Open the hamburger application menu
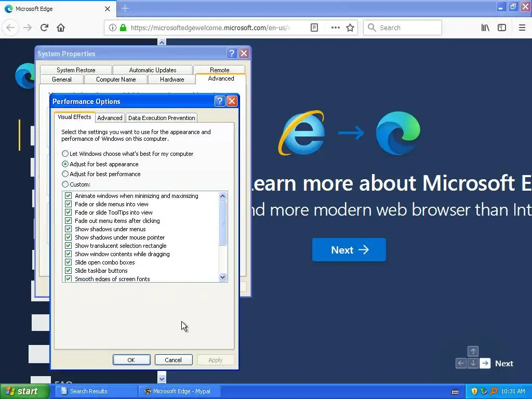Screen dimensions: 532x399 pos(522,28)
